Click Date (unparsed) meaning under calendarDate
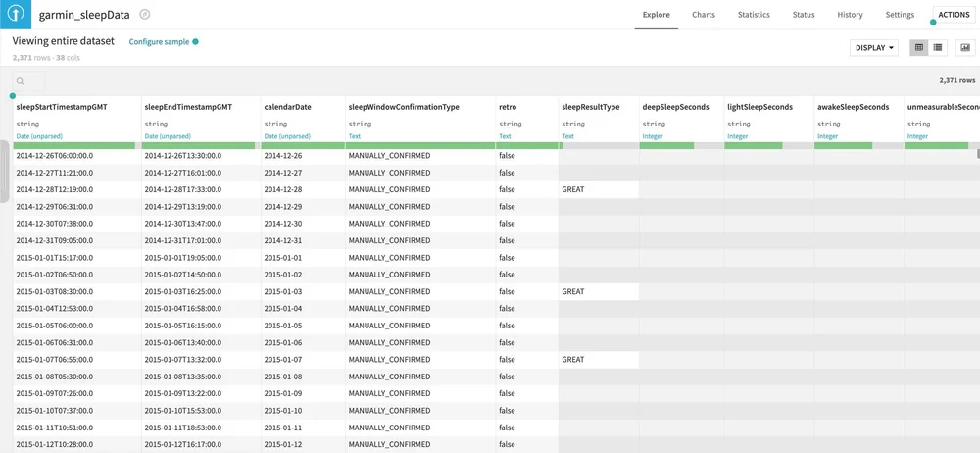The width and height of the screenshot is (980, 453). (287, 136)
